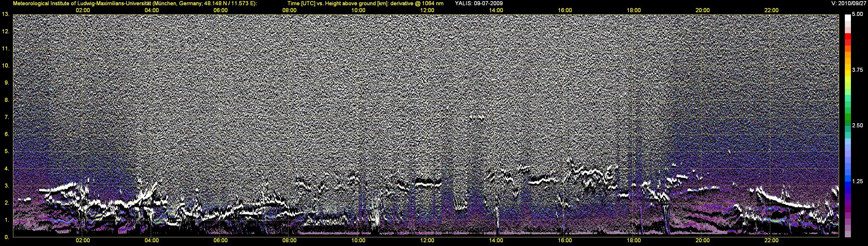Screen dimensions: 868x246
Task: Pick 02:00 on the lower time axis
Action: [83, 240]
